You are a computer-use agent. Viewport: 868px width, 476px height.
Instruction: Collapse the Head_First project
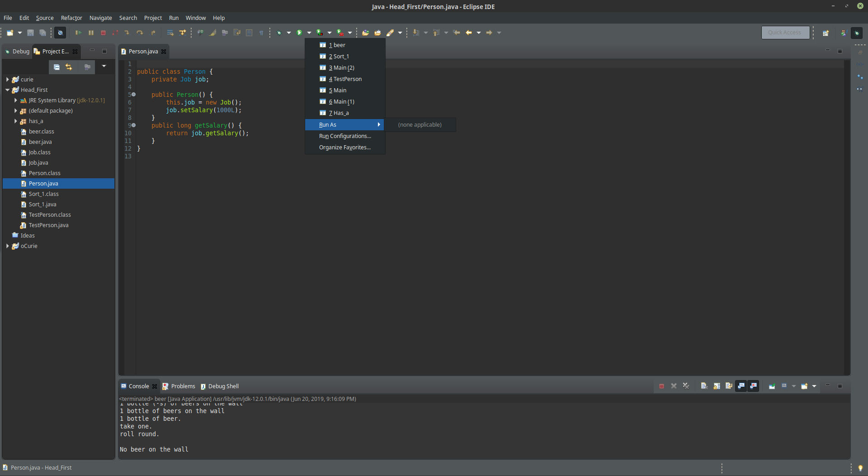pyautogui.click(x=7, y=90)
